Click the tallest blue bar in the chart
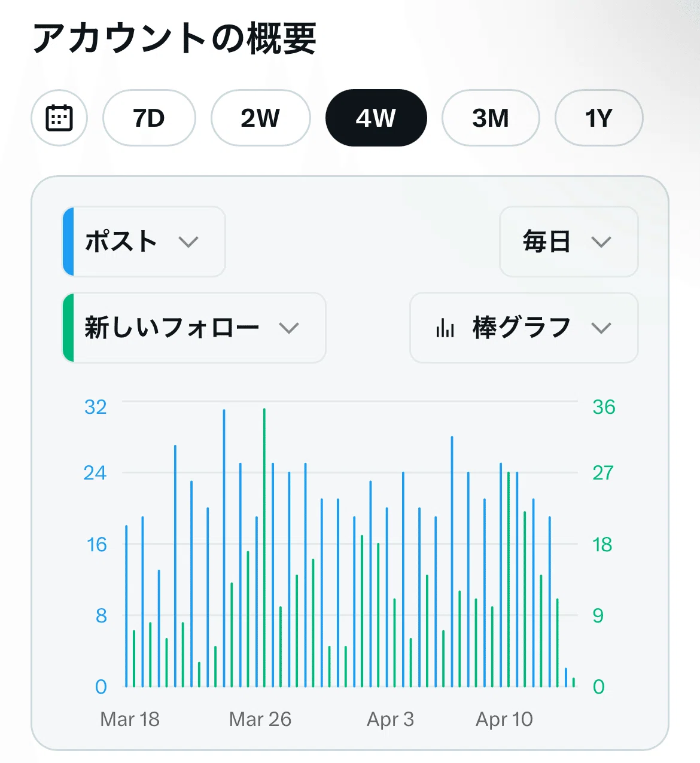The image size is (700, 763). 224,548
